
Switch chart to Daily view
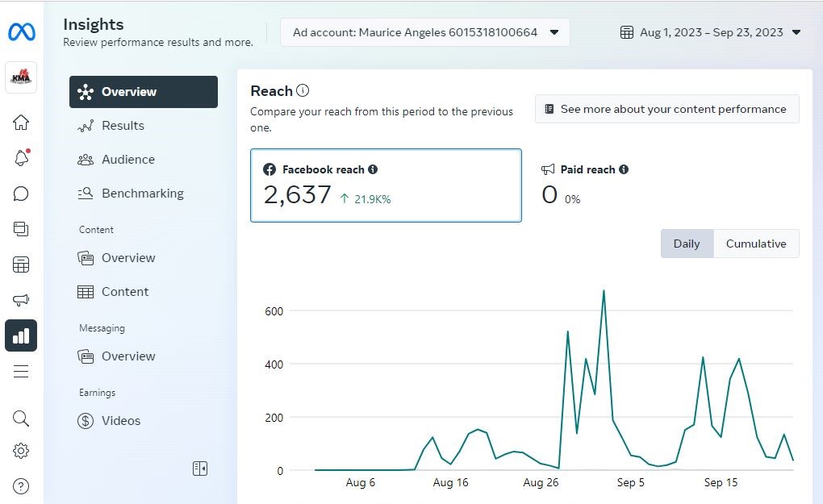click(687, 244)
